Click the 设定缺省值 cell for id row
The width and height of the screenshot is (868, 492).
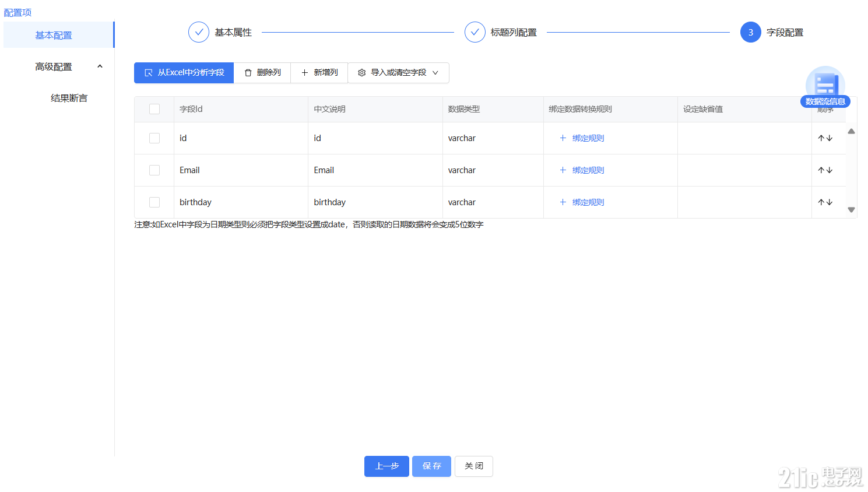click(744, 138)
